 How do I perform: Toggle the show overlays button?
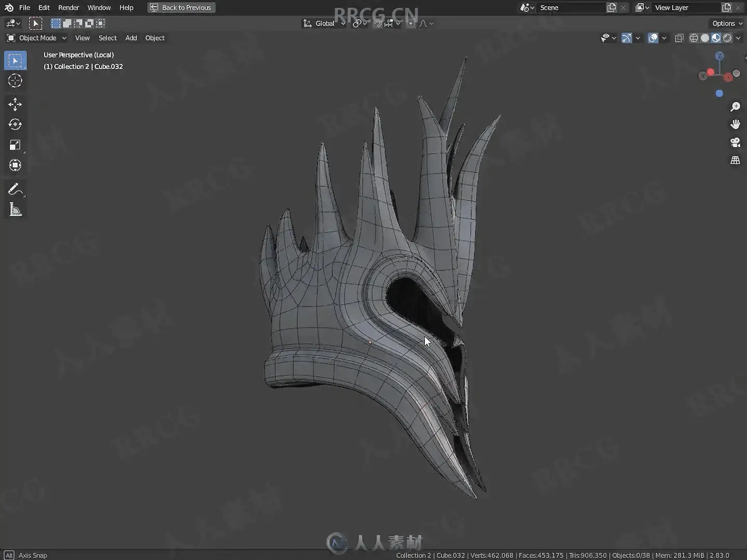(x=653, y=38)
